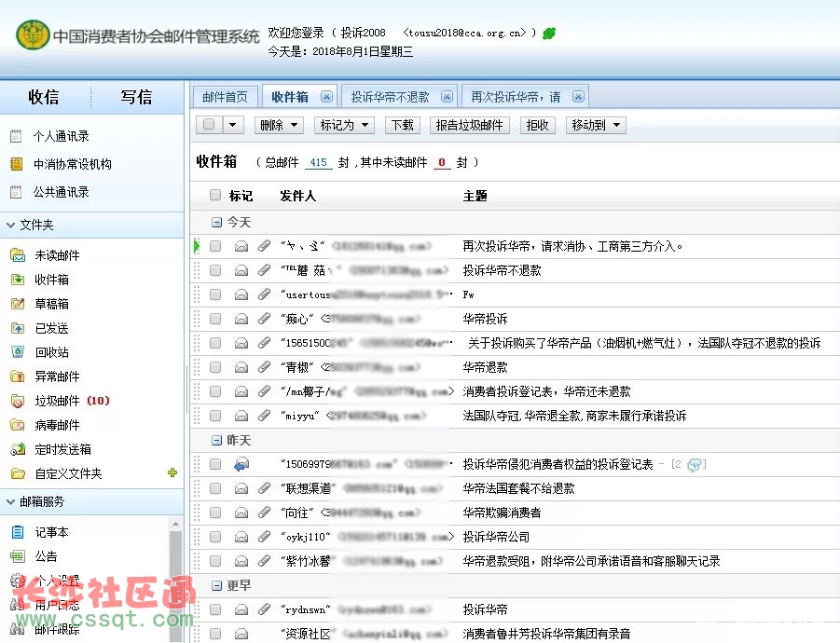The image size is (840, 643).
Task: Click envelope icon on 华帝投诉 row
Action: click(241, 319)
